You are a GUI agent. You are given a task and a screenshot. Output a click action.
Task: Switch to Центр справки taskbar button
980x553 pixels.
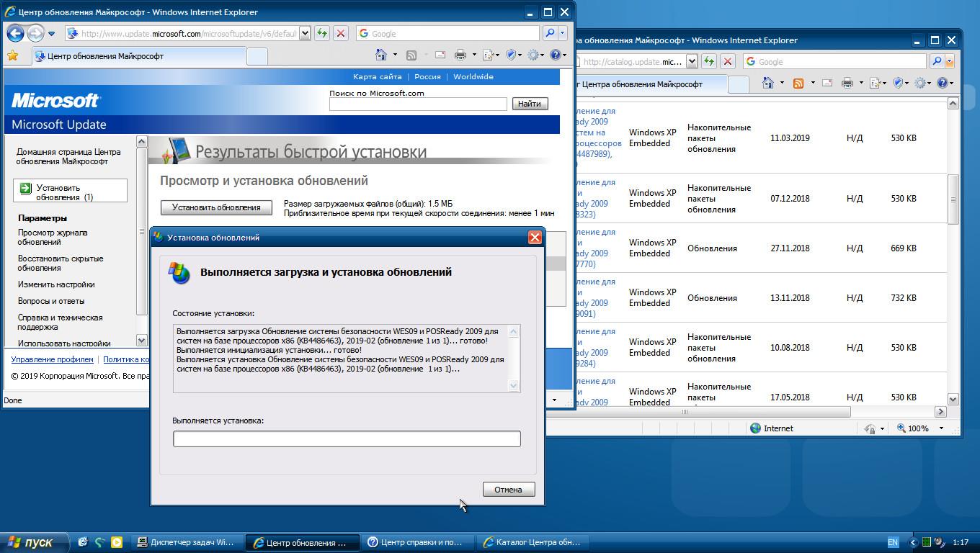point(419,542)
